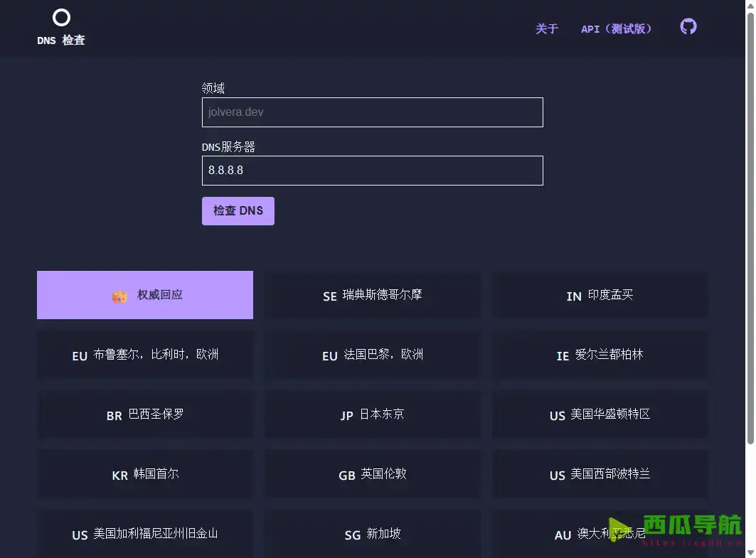Select the KR 韩国首尔 server tile
Screen dimensions: 756x558
[145, 475]
